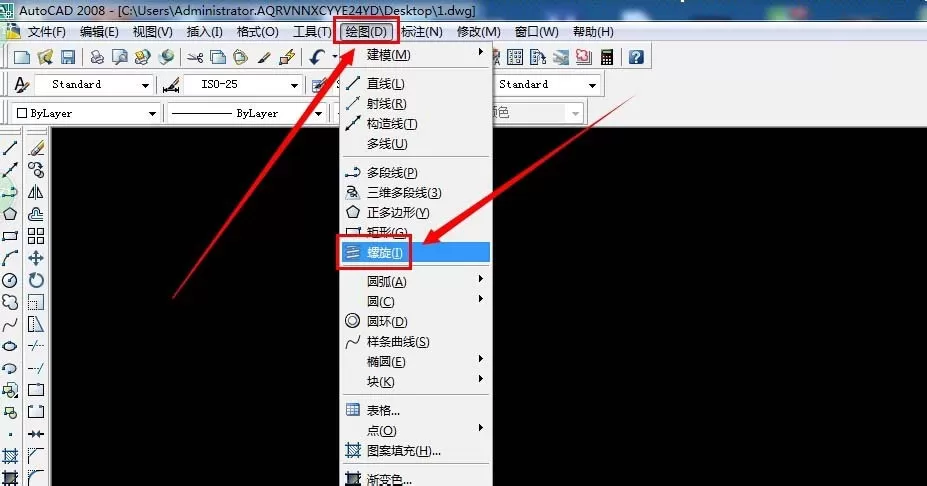Click the Copy Object tool in the Modify toolbar
The height and width of the screenshot is (486, 927).
36,170
